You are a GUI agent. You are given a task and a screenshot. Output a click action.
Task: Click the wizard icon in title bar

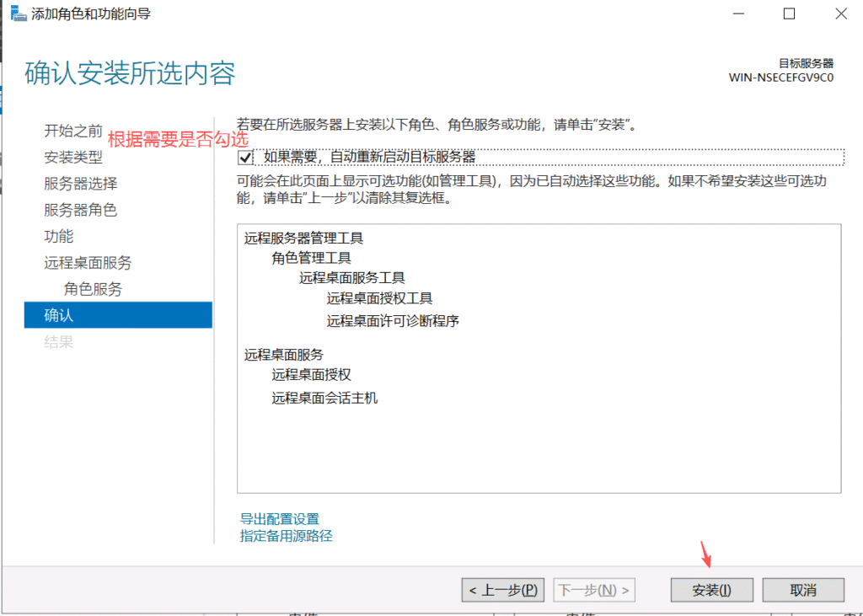[x=18, y=14]
